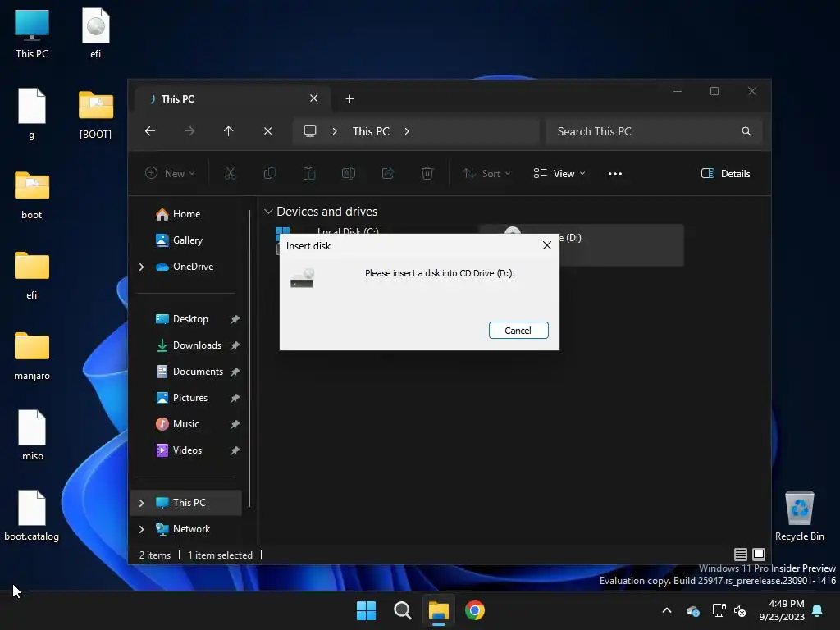Go back using the back arrow
Screen dimensions: 840x630
[150, 131]
